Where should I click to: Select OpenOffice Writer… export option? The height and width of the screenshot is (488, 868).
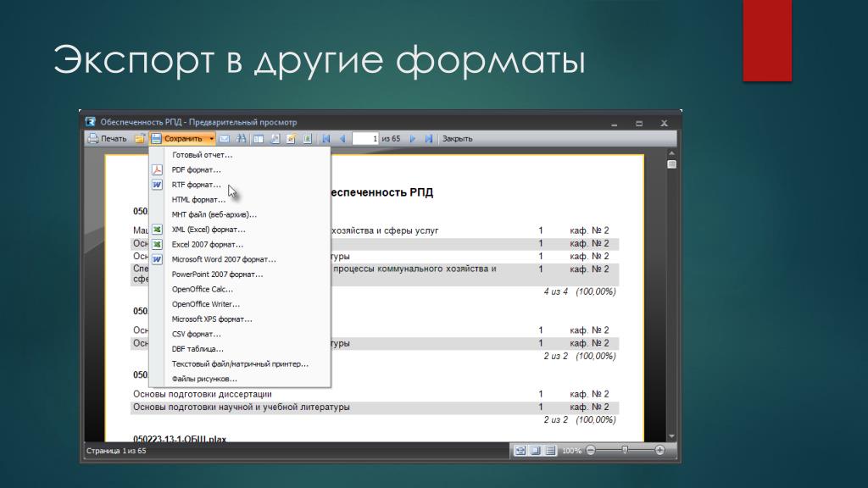tap(240, 304)
